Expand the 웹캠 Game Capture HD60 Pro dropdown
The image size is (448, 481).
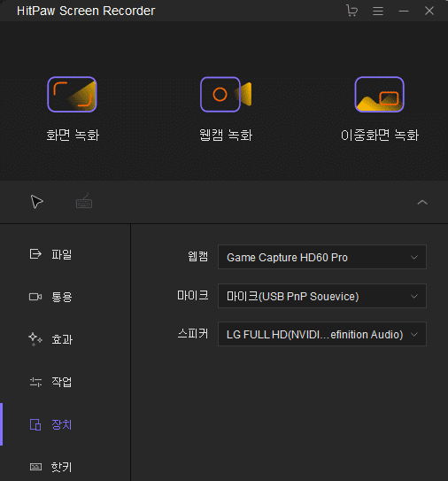click(x=322, y=257)
